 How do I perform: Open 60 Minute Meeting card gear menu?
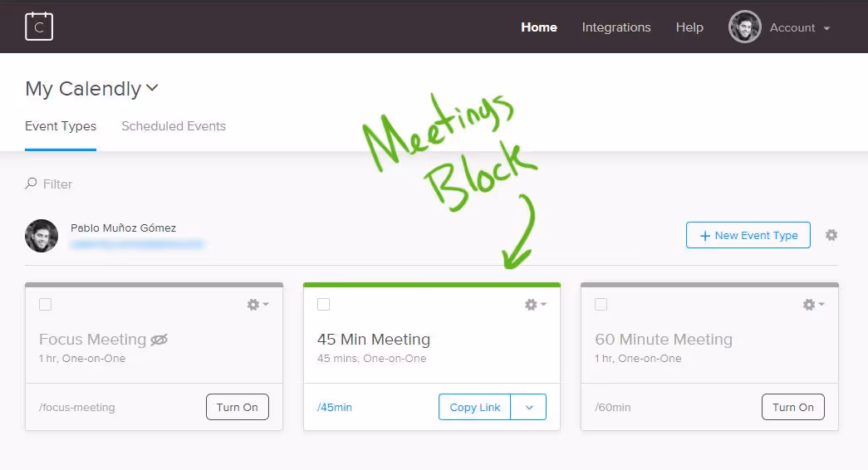(813, 305)
